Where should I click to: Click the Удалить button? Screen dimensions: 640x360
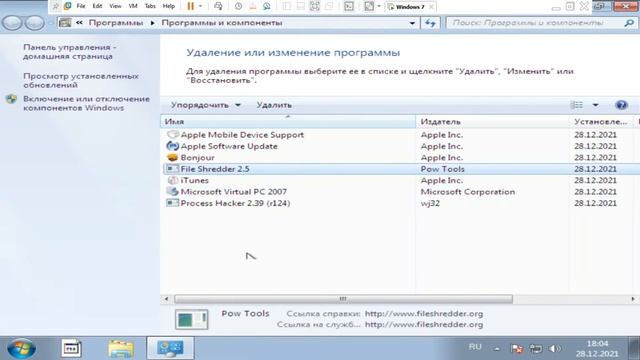tap(274, 105)
